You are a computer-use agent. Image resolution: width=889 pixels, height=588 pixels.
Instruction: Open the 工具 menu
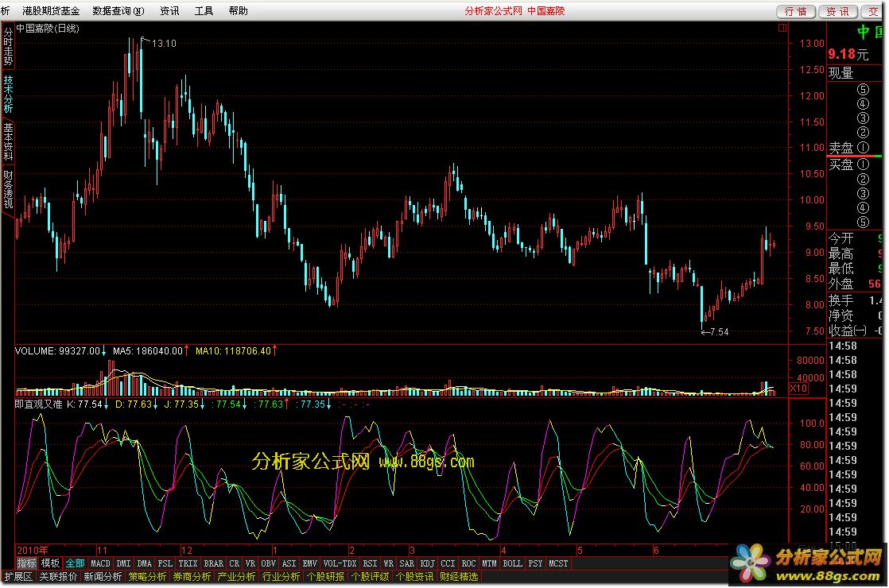204,11
